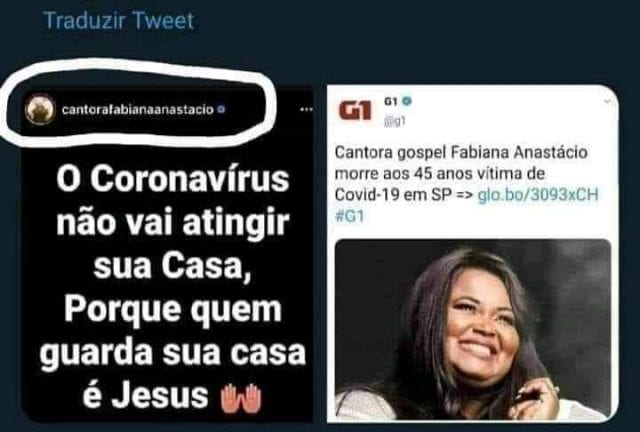Click the "O Coronavírus" heading text
This screenshot has width=640, height=432.
point(173,178)
